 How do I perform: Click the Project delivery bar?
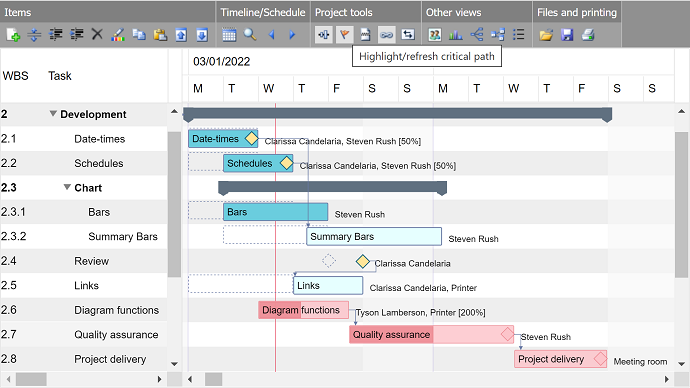coord(560,359)
